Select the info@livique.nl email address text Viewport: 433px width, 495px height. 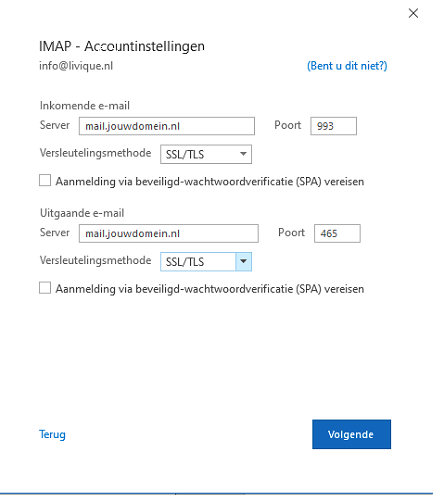point(76,66)
